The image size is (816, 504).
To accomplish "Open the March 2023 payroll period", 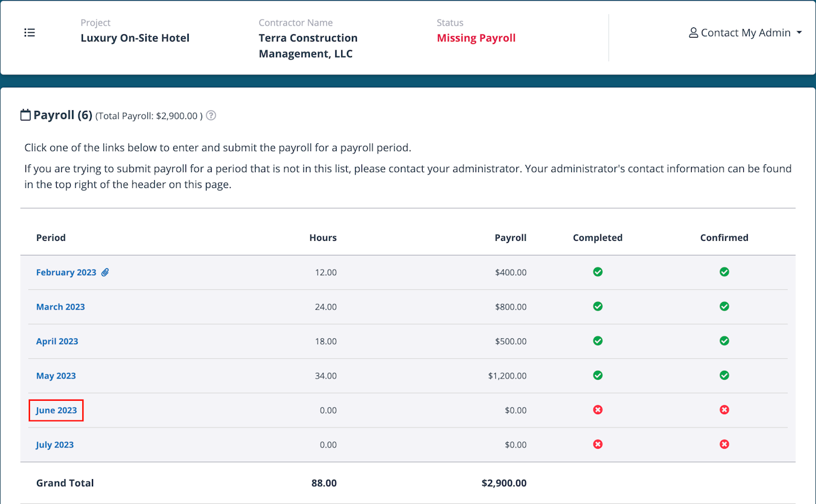I will tap(60, 307).
